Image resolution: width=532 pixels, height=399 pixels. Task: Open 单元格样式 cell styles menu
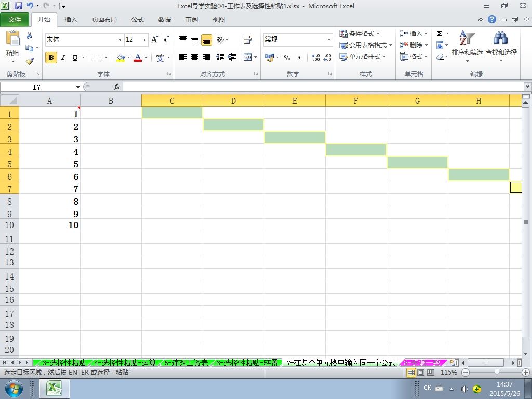tap(362, 56)
